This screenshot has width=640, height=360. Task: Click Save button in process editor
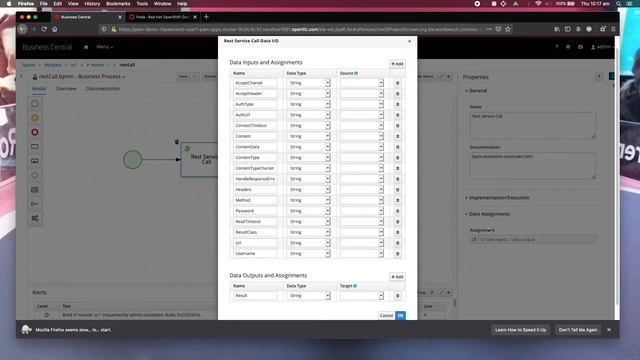point(183,76)
